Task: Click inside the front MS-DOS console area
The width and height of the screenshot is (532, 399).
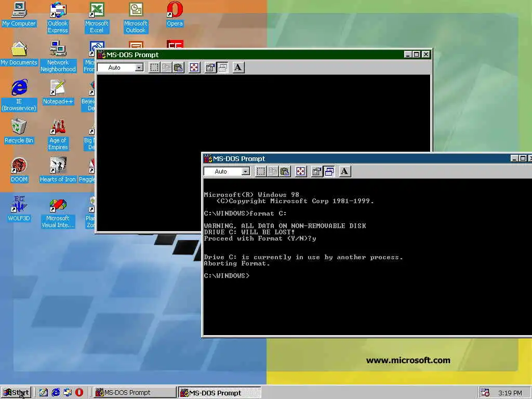Action: pyautogui.click(x=367, y=257)
